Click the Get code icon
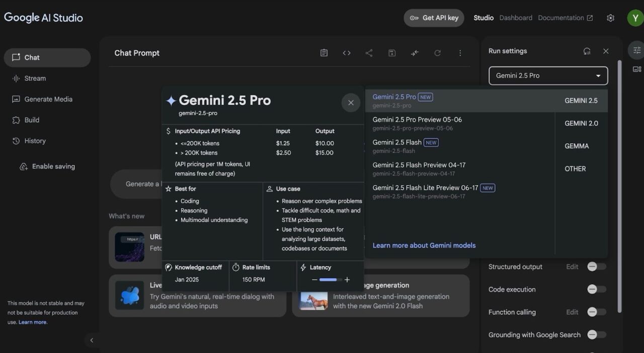The image size is (644, 353). point(347,53)
